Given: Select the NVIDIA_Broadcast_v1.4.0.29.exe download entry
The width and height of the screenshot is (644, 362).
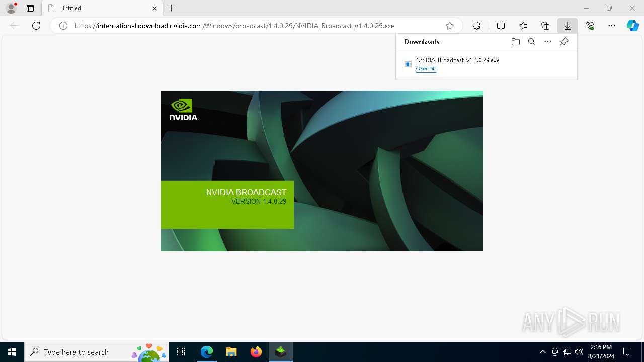Looking at the screenshot, I should pyautogui.click(x=487, y=64).
